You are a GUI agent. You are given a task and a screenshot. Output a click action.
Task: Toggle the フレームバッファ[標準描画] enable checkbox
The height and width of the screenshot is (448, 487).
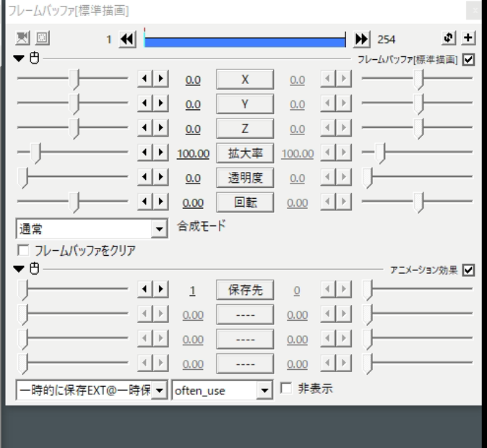tap(468, 59)
